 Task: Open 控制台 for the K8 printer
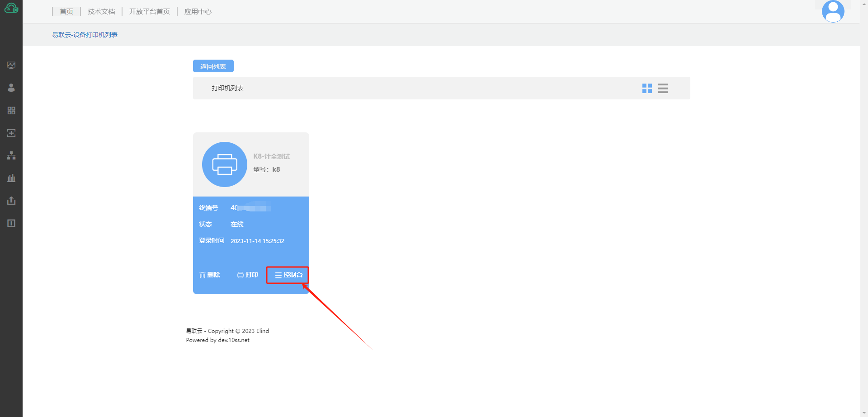(288, 275)
